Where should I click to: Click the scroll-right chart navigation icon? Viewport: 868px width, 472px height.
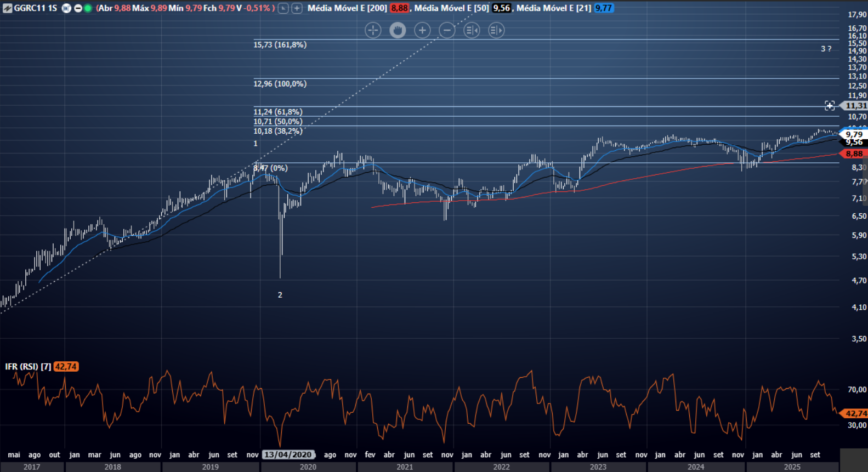click(496, 30)
